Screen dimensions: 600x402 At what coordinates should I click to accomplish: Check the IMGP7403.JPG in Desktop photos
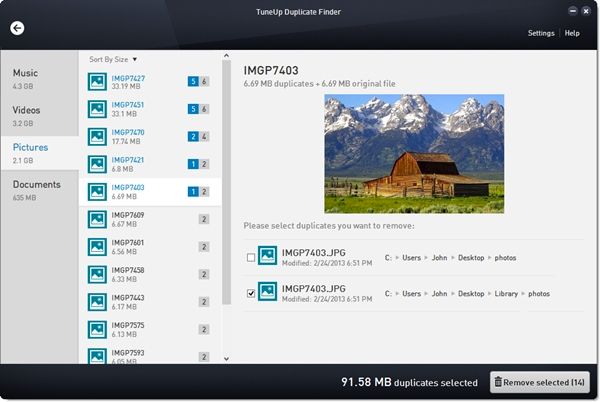point(251,257)
